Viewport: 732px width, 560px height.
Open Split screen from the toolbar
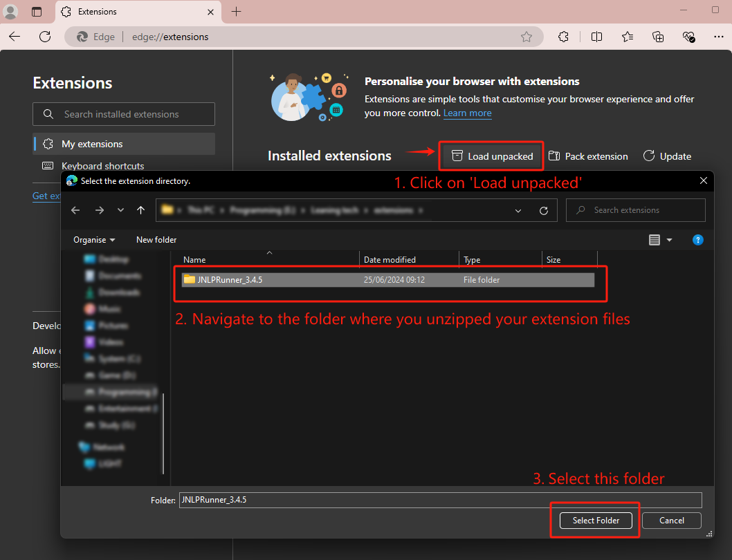(x=596, y=37)
